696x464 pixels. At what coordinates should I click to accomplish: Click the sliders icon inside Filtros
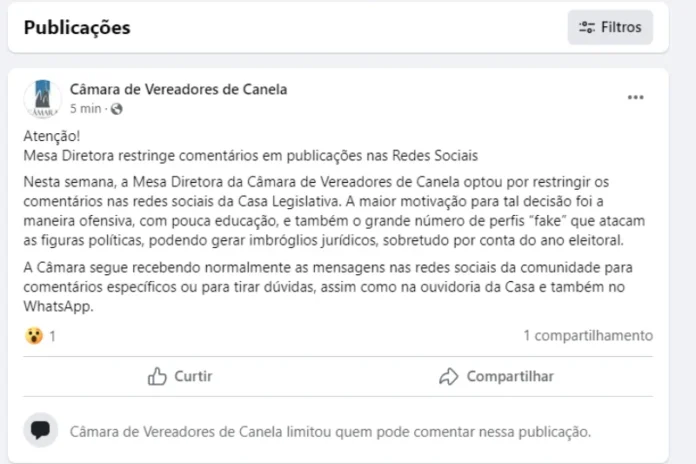click(587, 28)
